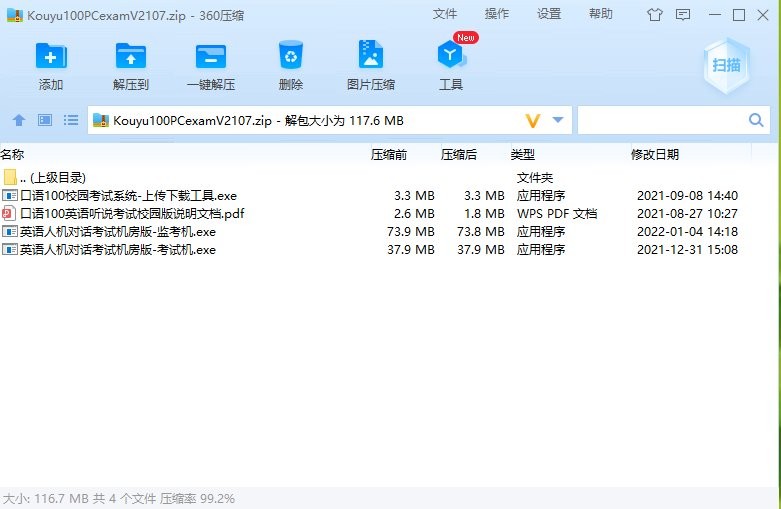Click the skin (shirt) icon in title bar
Screen dimensions: 781x509
(654, 15)
